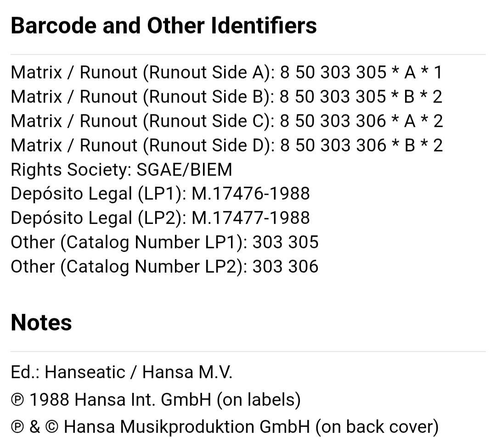Click the Ed.: Hanseatic / Hansa M.V. note
Image resolution: width=496 pixels, height=448 pixels.
(122, 372)
